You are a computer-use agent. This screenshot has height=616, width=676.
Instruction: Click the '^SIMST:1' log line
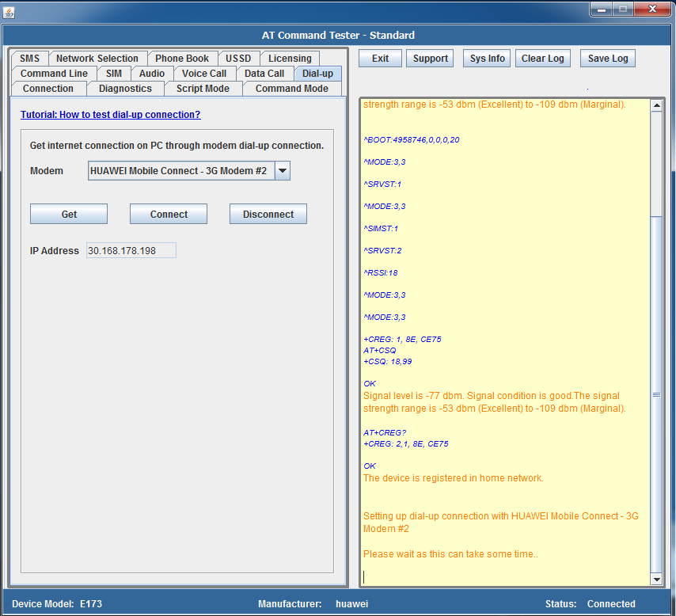click(x=381, y=229)
